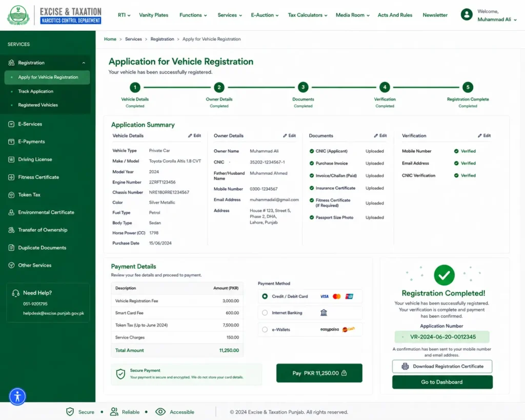Click the Driving License sidebar icon
The height and width of the screenshot is (420, 525).
coord(11,159)
